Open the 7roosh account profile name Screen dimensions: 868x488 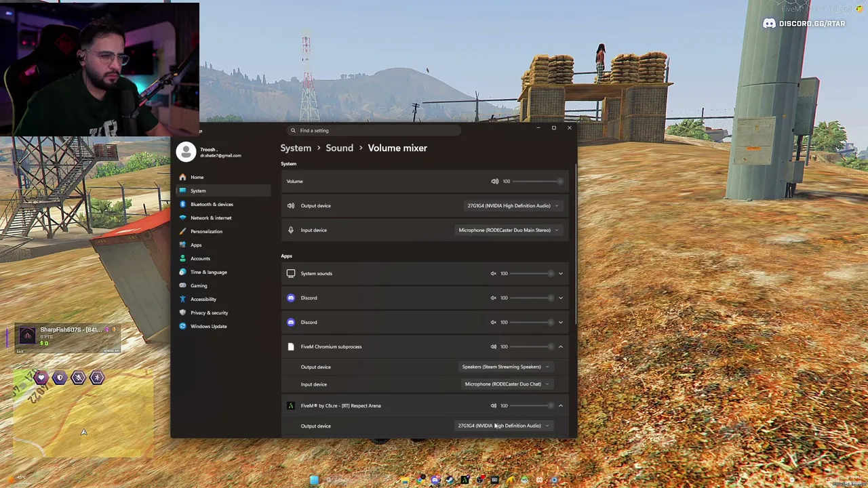coord(208,149)
